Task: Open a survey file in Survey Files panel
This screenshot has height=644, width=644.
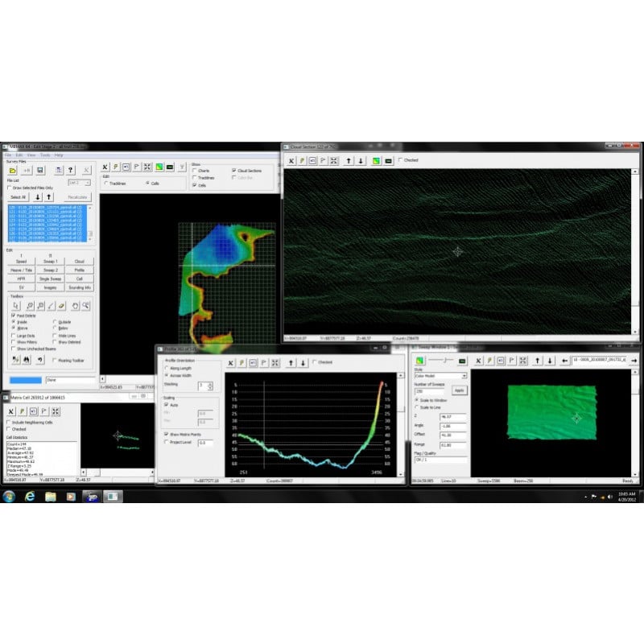Action: click(x=11, y=168)
